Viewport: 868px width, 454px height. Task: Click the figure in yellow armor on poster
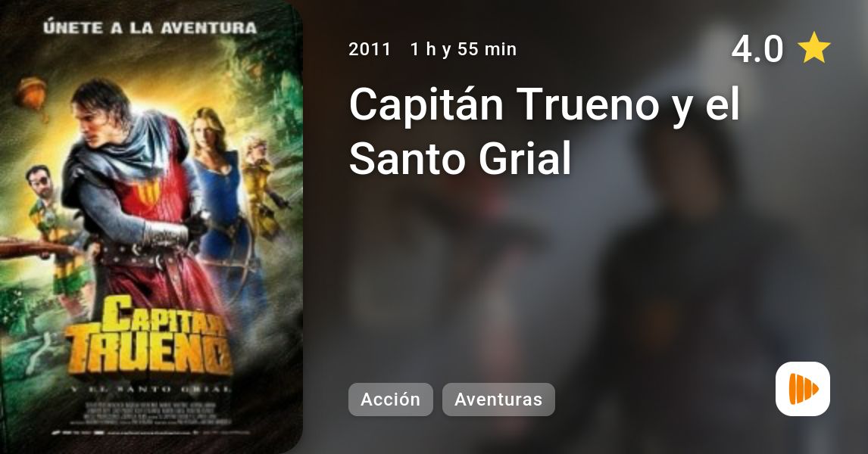263,185
